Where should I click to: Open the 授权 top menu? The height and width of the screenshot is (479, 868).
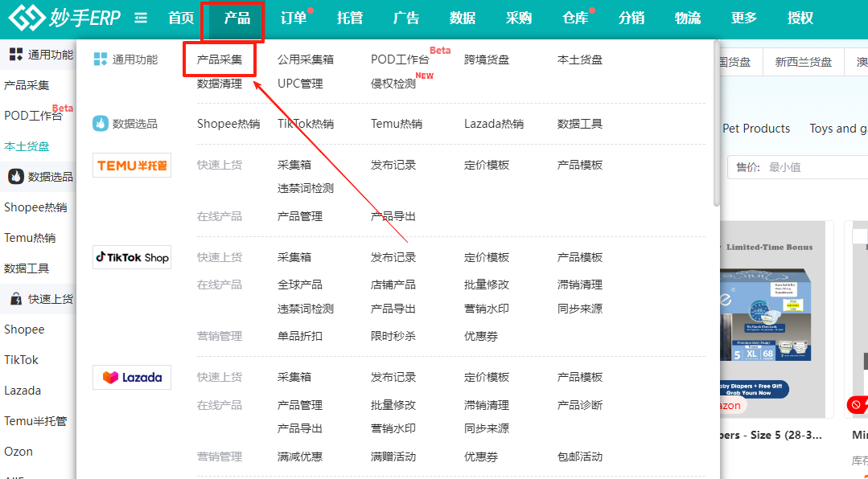point(800,18)
